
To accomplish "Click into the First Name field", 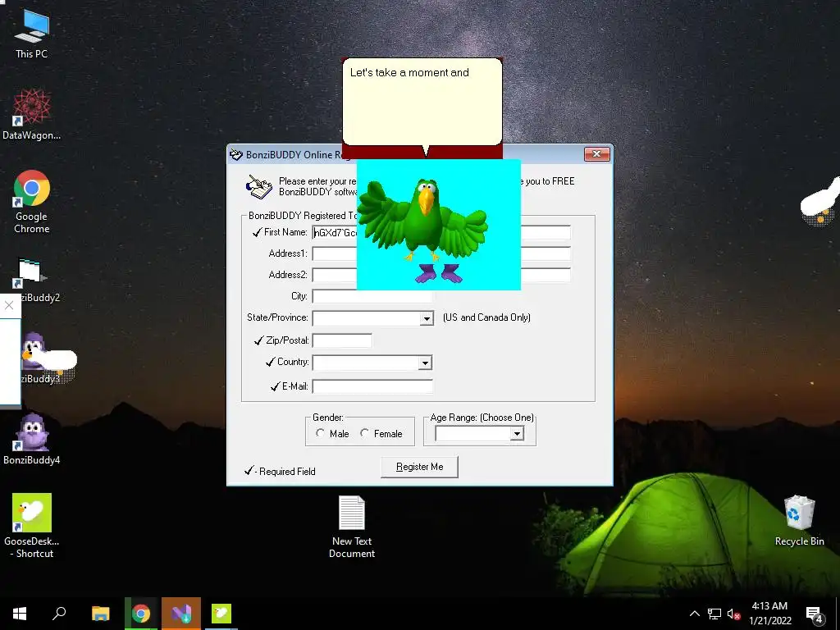I will click(x=336, y=232).
